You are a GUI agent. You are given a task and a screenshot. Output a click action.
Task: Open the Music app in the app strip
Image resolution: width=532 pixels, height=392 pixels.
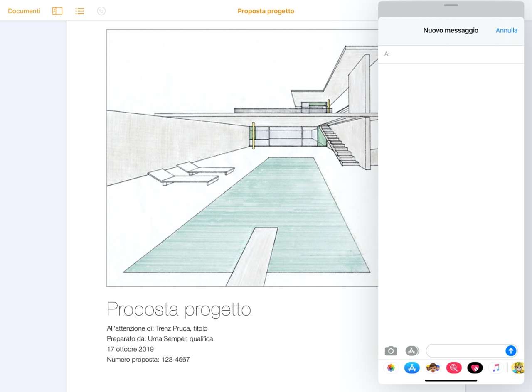pos(496,368)
